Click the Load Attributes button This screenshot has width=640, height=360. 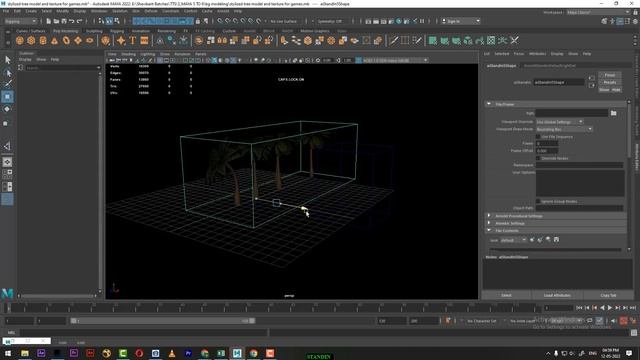tap(557, 295)
